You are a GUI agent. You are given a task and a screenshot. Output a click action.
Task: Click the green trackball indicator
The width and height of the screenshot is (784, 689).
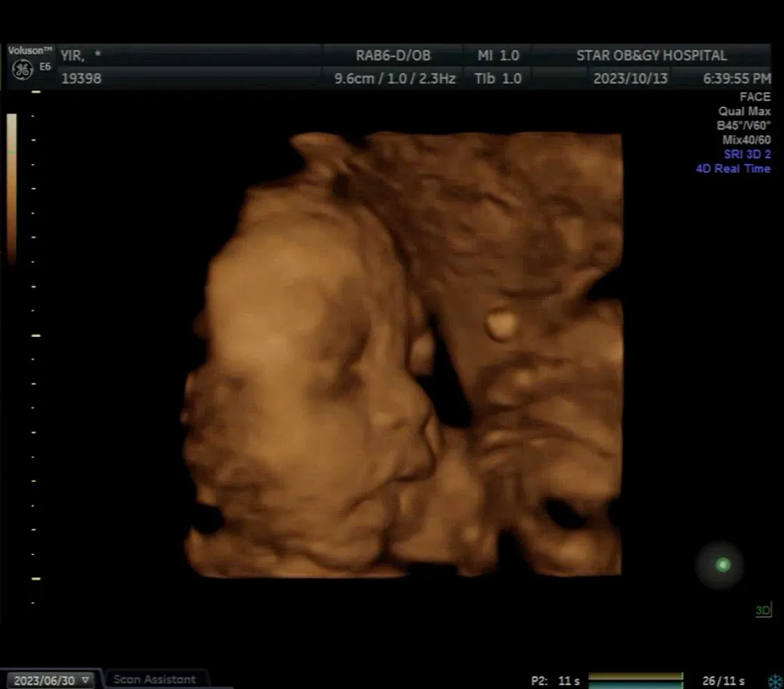coord(723,565)
